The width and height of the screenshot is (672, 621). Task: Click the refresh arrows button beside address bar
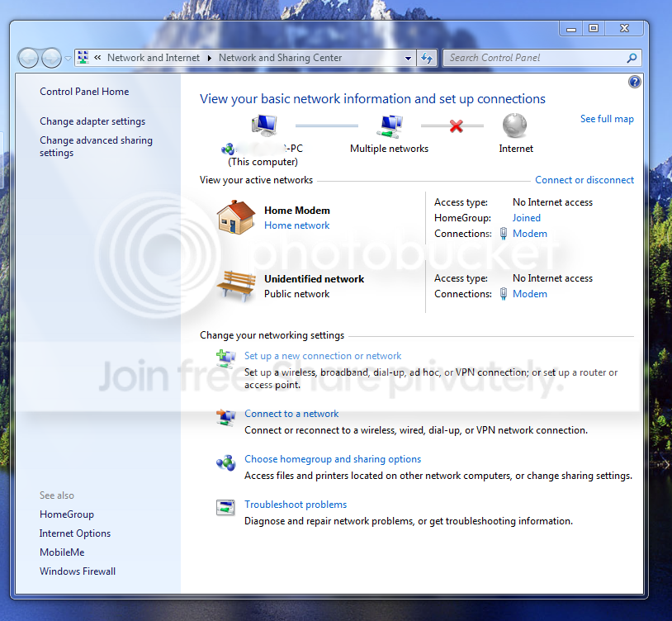427,58
